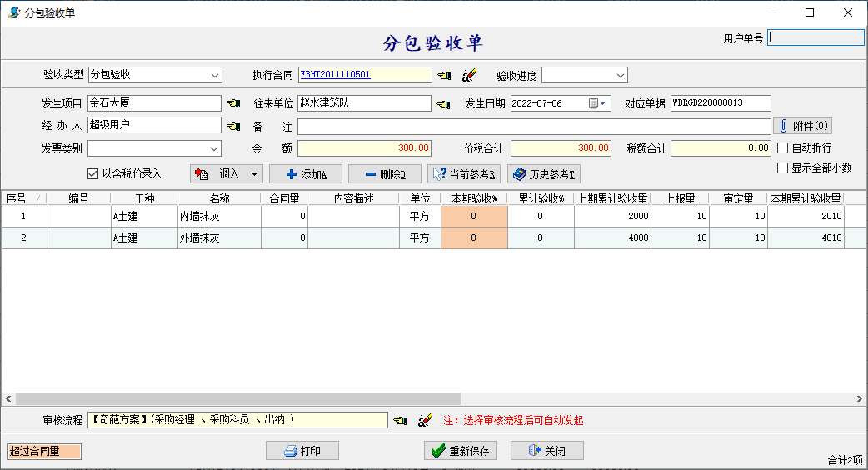868x470 pixels.
Task: Click the 附件(0) paperclip button
Action: point(802,126)
